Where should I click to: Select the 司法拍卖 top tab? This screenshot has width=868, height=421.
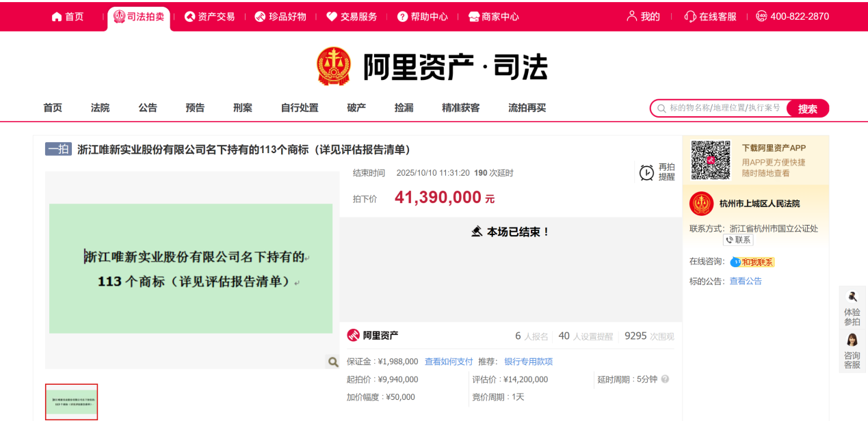[139, 16]
